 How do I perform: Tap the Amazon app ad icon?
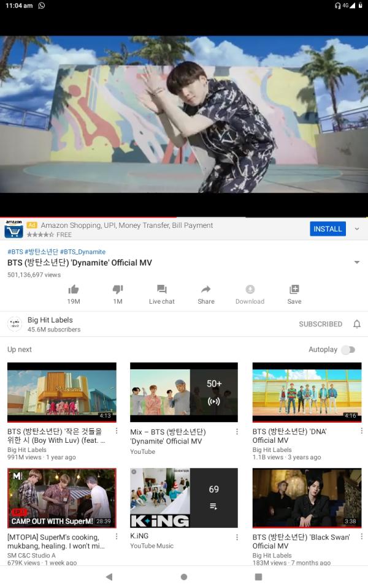pyautogui.click(x=14, y=228)
